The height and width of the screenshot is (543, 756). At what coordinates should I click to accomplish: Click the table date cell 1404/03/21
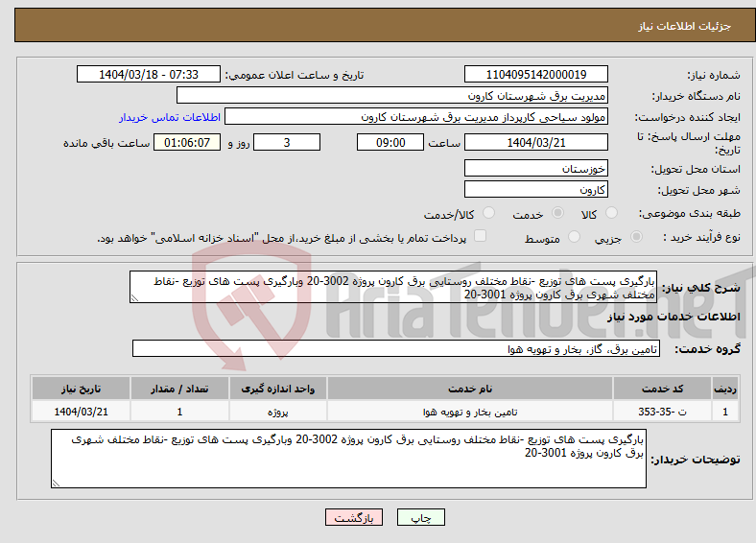pos(81,412)
